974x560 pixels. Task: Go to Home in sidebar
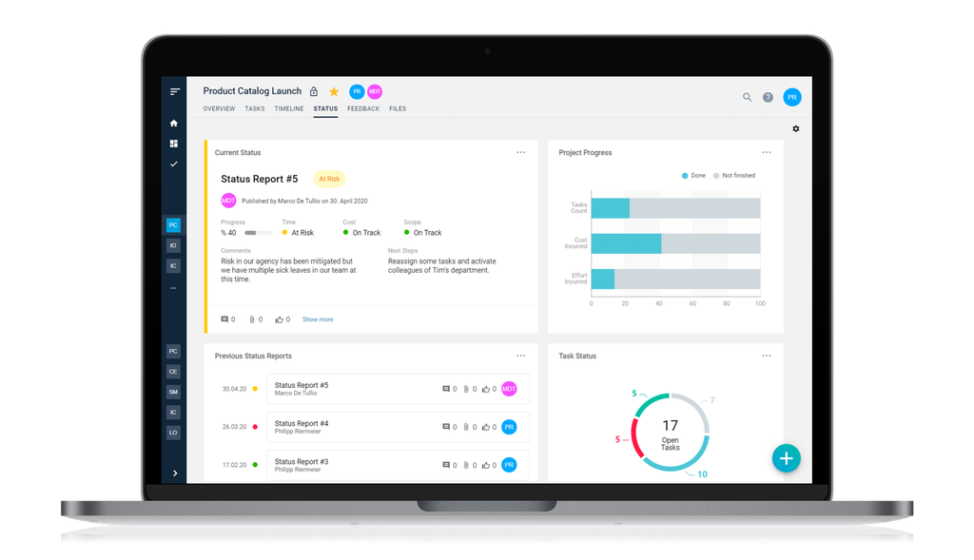[174, 123]
